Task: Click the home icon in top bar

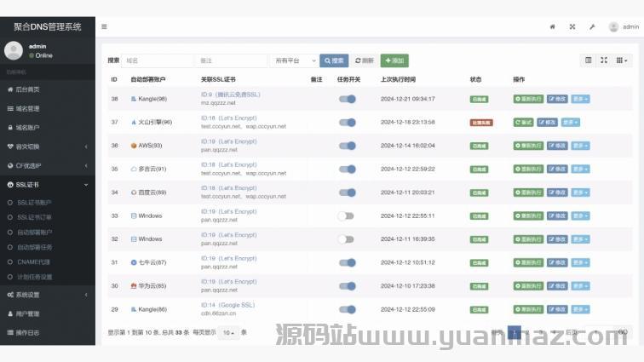Action: [x=552, y=26]
